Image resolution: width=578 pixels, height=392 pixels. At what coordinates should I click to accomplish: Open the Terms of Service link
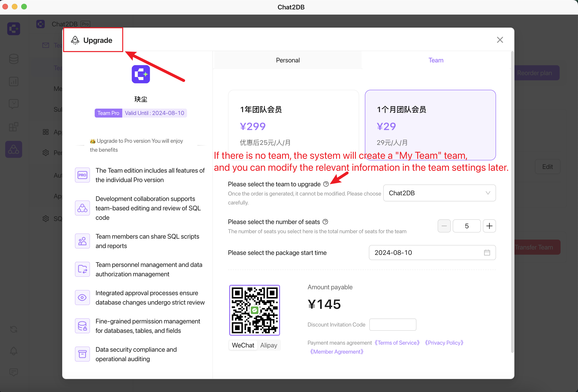pyautogui.click(x=397, y=343)
